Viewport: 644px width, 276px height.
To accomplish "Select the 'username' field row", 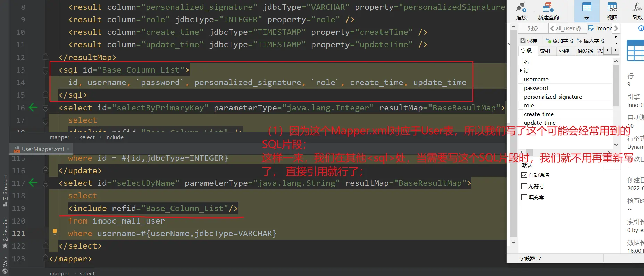I will tap(566, 79).
